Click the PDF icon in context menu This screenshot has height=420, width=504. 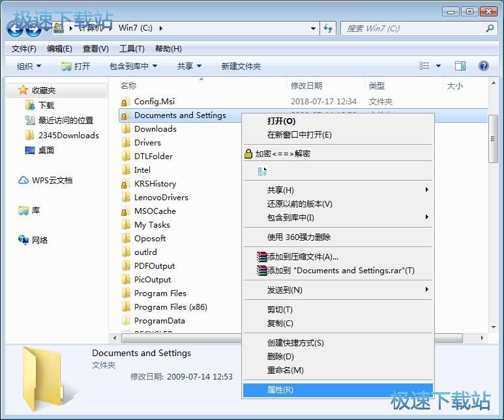(262, 171)
